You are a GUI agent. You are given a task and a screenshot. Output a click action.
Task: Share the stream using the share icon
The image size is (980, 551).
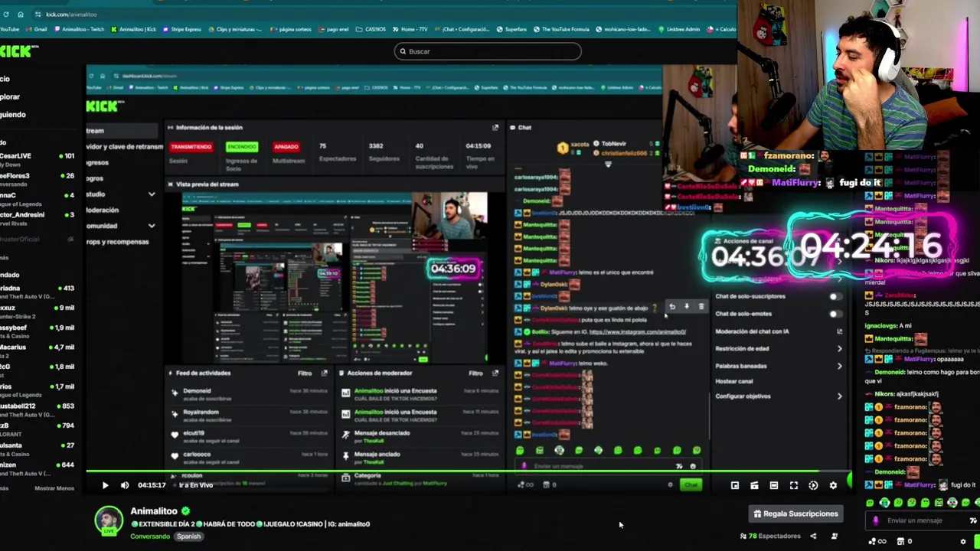click(x=813, y=536)
